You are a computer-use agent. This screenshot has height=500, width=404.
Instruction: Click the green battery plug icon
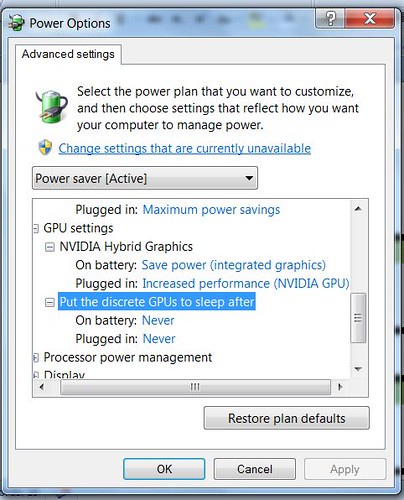point(51,107)
